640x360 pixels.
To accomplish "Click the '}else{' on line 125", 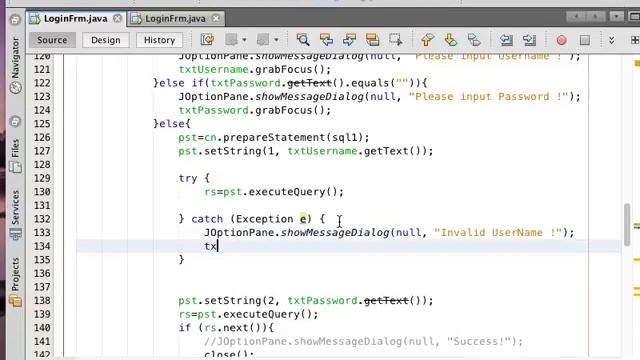I will pos(172,124).
